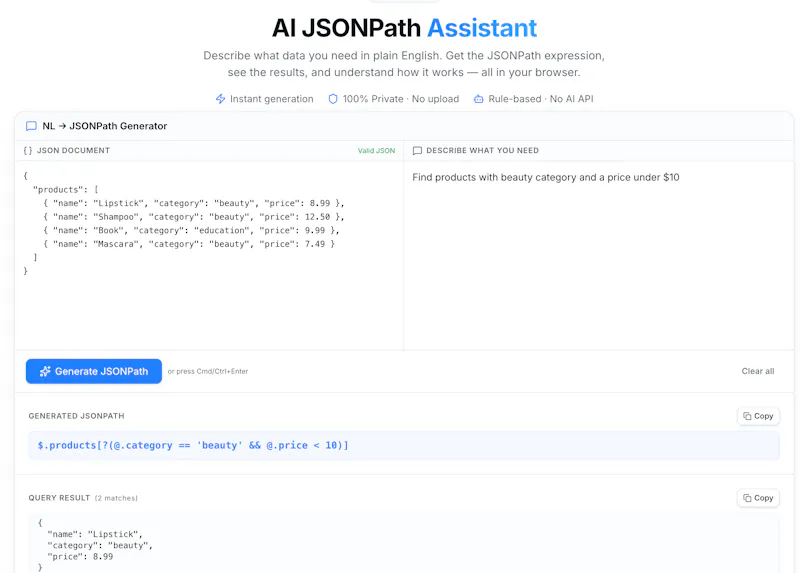Click the 'or press Cmd/Ctrl+Enter' hint text
Screen dimensions: 800x573
(x=208, y=371)
